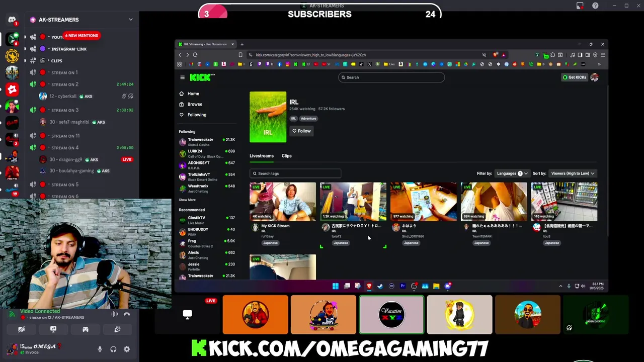
Task: Join STREAM ON 2 voice channel
Action: (64, 84)
